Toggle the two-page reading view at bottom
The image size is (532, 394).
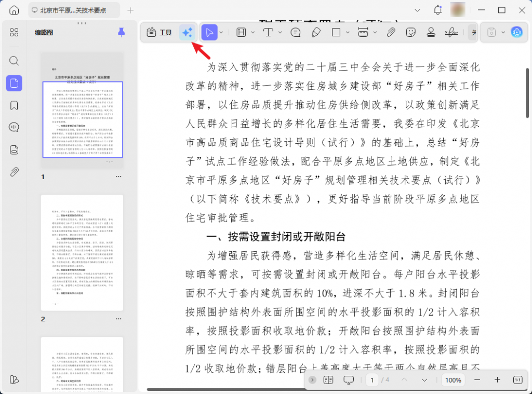click(328, 380)
